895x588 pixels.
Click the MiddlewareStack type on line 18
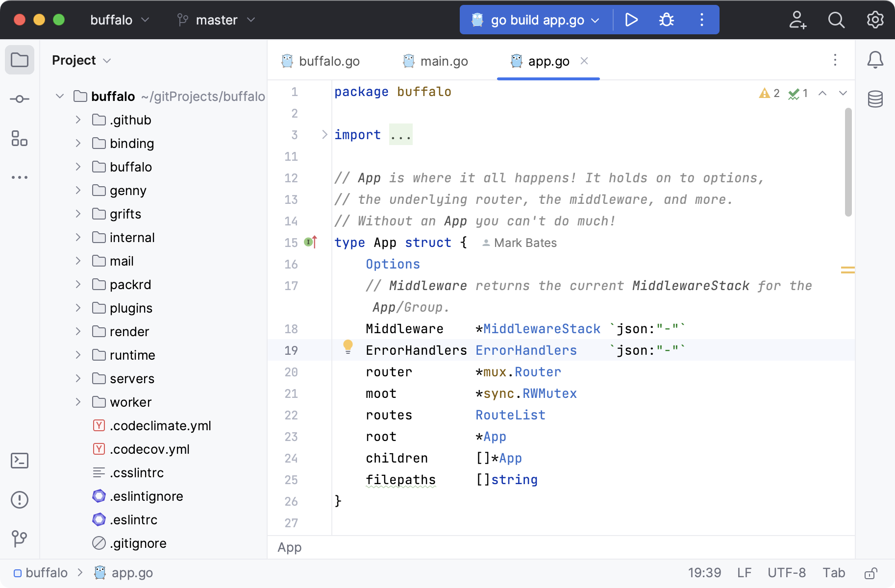click(542, 329)
